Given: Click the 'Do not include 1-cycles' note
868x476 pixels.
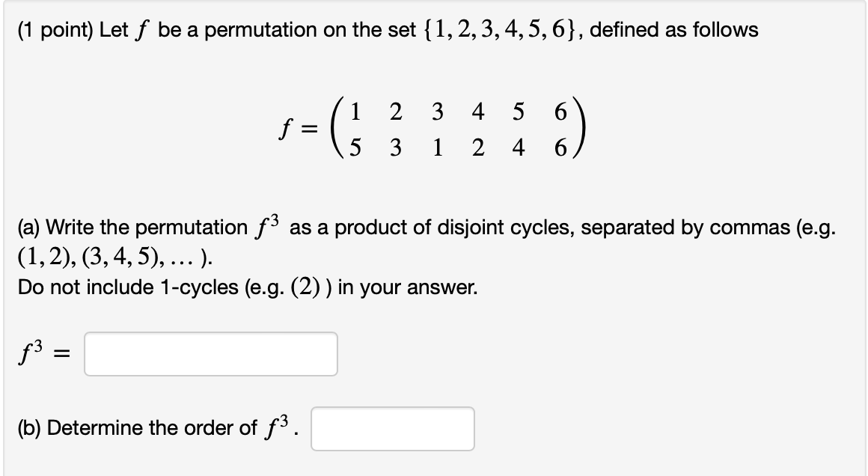Looking at the screenshot, I should coord(247,287).
